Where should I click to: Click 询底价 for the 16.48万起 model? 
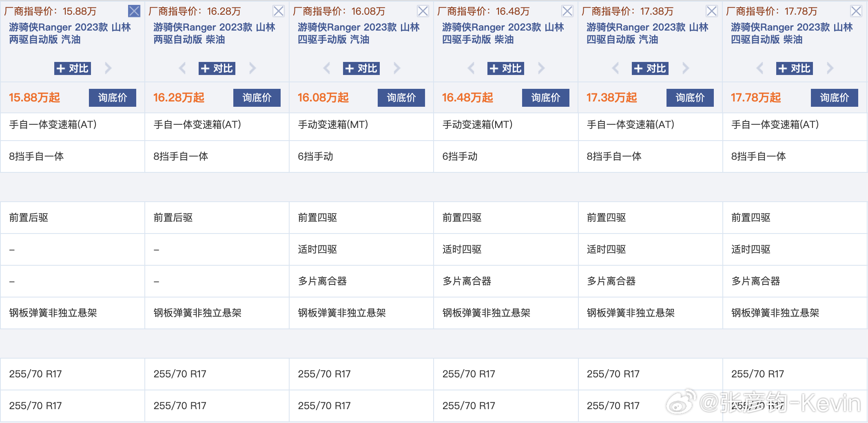tap(546, 98)
